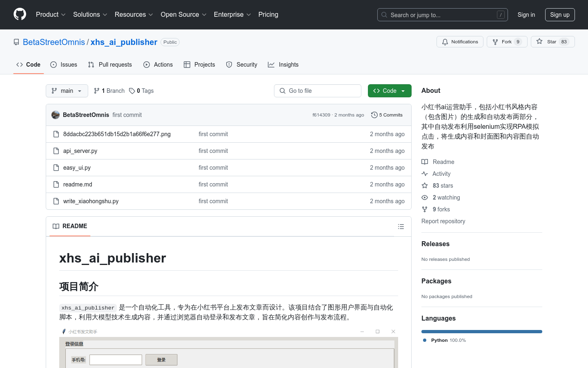Click the BetaStreetOmnis avatar in commit row

coord(56,115)
